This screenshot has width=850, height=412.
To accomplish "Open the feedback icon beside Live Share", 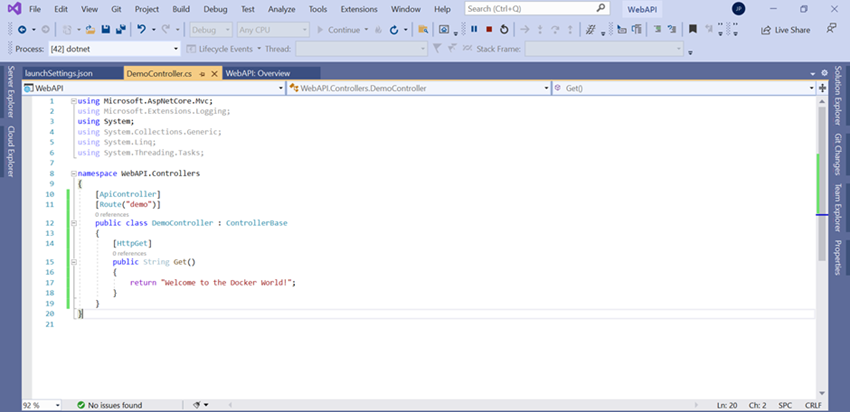I will tap(831, 30).
